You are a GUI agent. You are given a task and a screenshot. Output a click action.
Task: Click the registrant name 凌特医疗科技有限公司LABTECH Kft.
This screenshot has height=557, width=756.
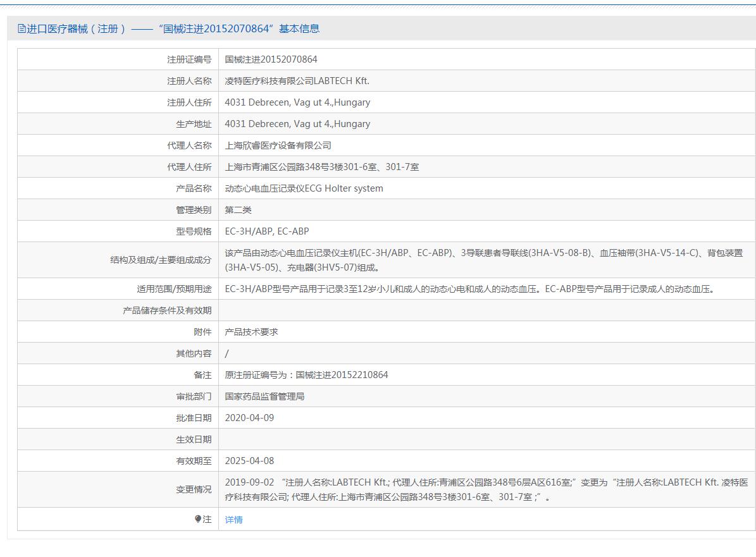(297, 81)
